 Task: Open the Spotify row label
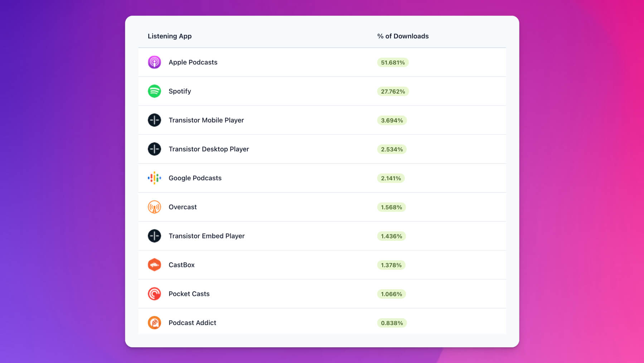180,91
